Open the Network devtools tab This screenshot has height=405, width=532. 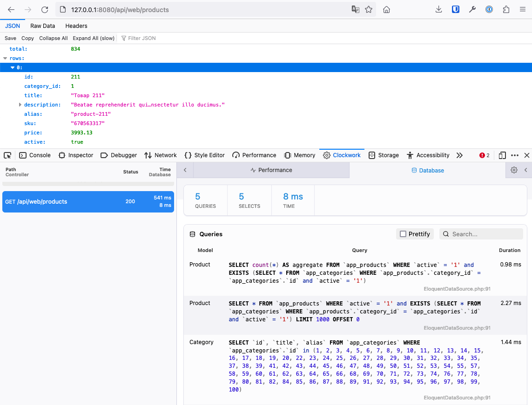pos(161,155)
